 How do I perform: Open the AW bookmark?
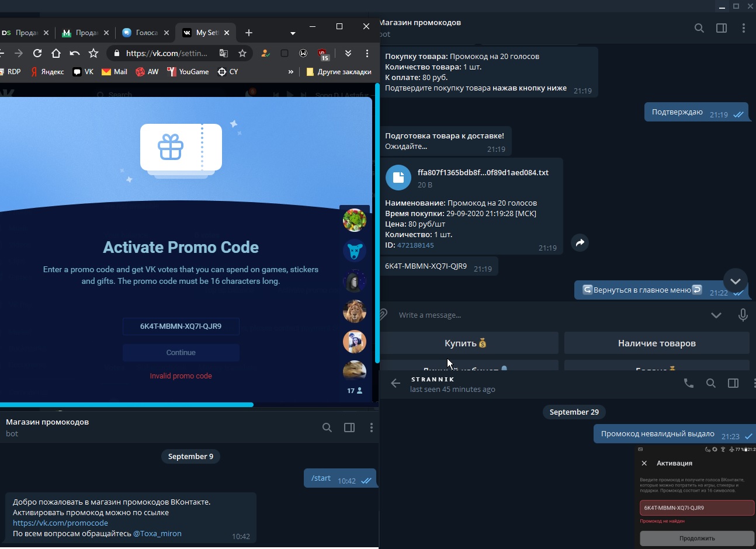point(147,72)
